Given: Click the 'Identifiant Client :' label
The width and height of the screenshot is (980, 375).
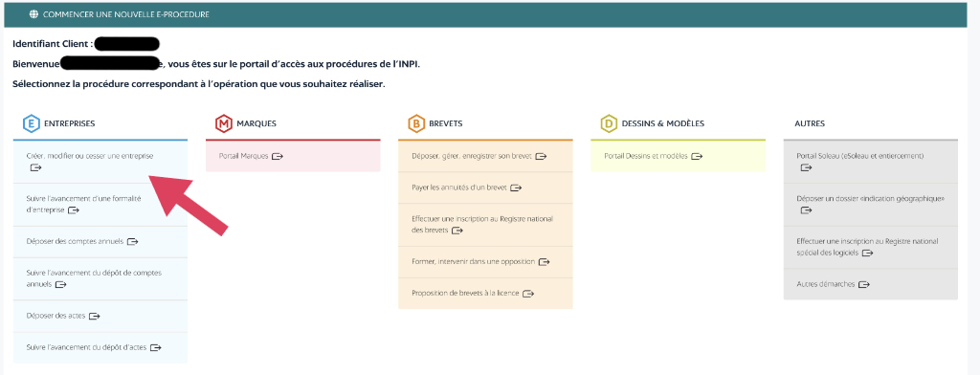Looking at the screenshot, I should coord(53,44).
